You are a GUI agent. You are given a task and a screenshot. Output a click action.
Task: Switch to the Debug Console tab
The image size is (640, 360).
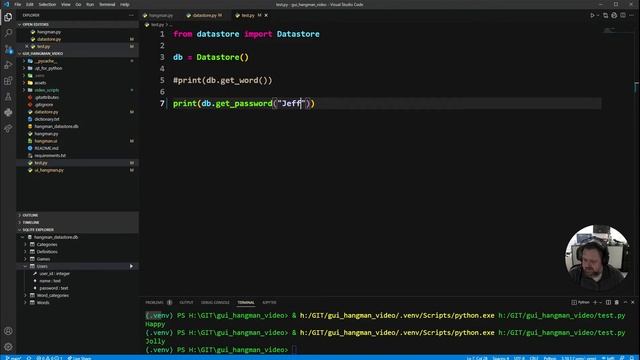point(215,302)
